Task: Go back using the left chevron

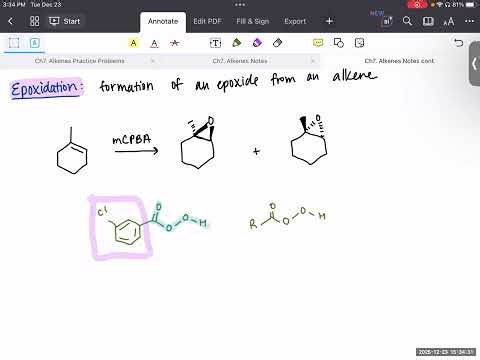Action: click(11, 21)
